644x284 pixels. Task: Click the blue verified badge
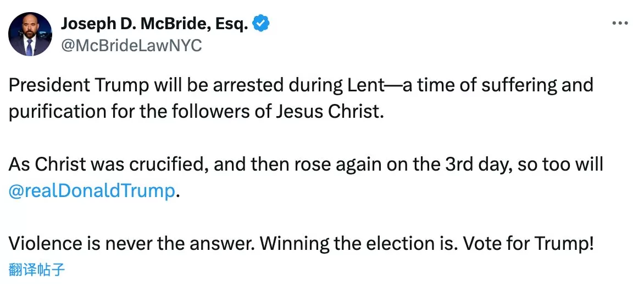click(261, 24)
